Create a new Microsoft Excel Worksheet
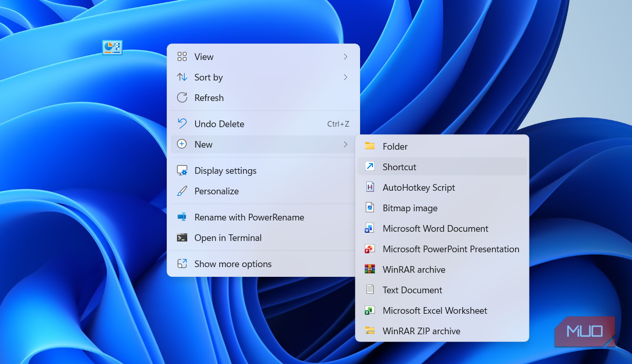The image size is (632, 364). [x=442, y=310]
